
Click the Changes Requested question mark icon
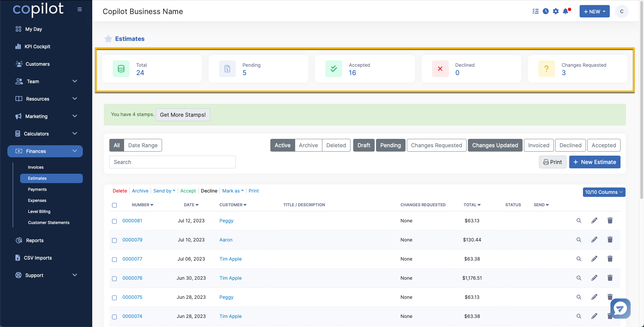tap(546, 69)
